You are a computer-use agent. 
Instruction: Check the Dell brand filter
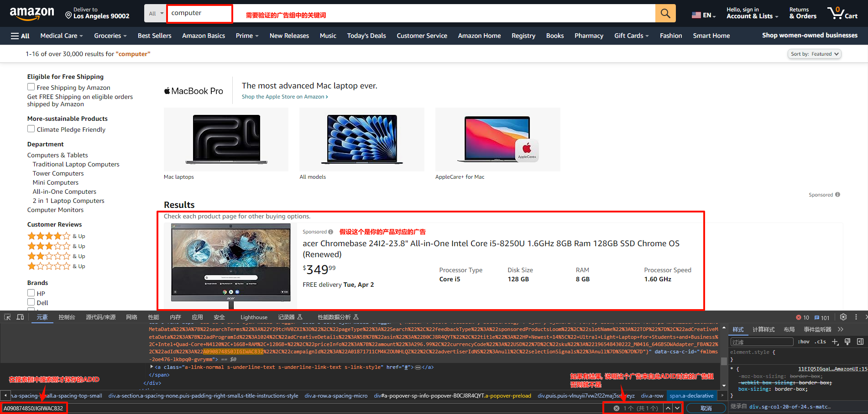(x=31, y=302)
